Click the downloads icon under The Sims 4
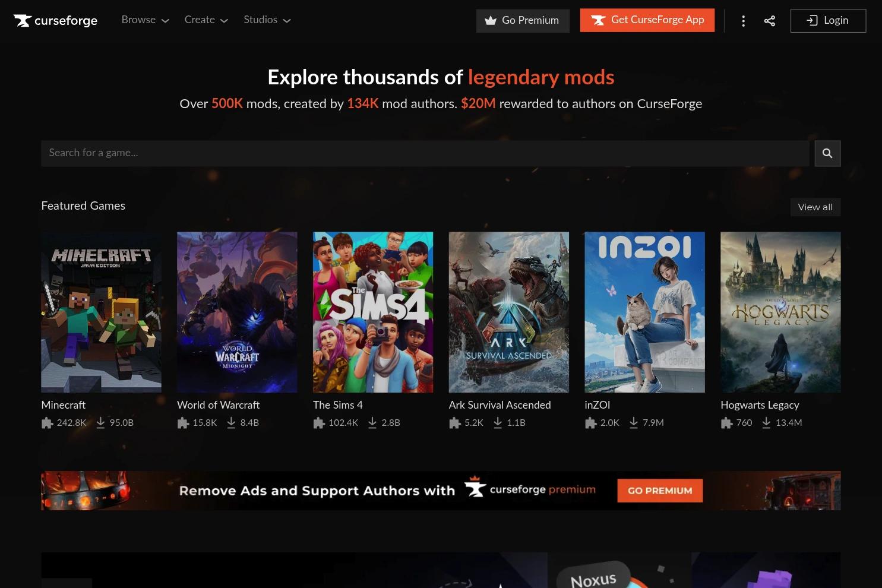882x588 pixels. (372, 422)
